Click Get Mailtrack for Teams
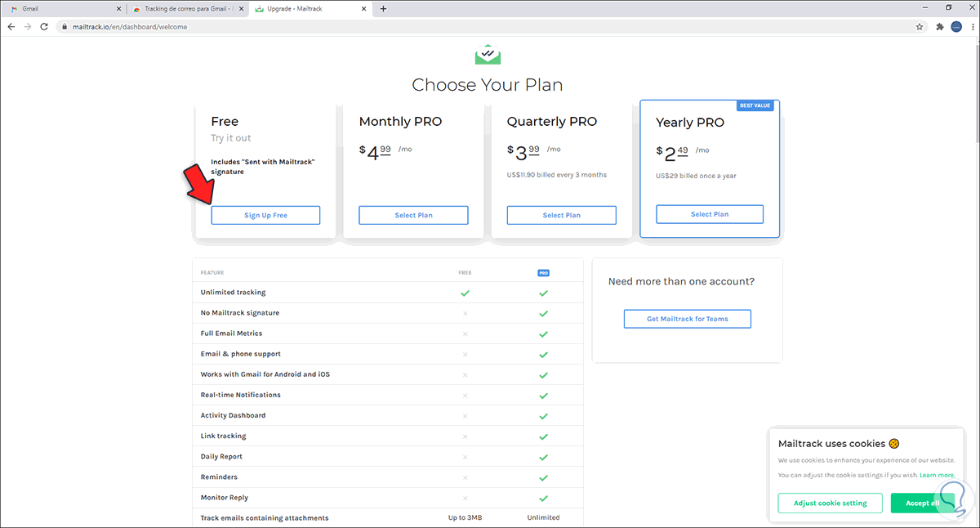The image size is (980, 528). [687, 319]
